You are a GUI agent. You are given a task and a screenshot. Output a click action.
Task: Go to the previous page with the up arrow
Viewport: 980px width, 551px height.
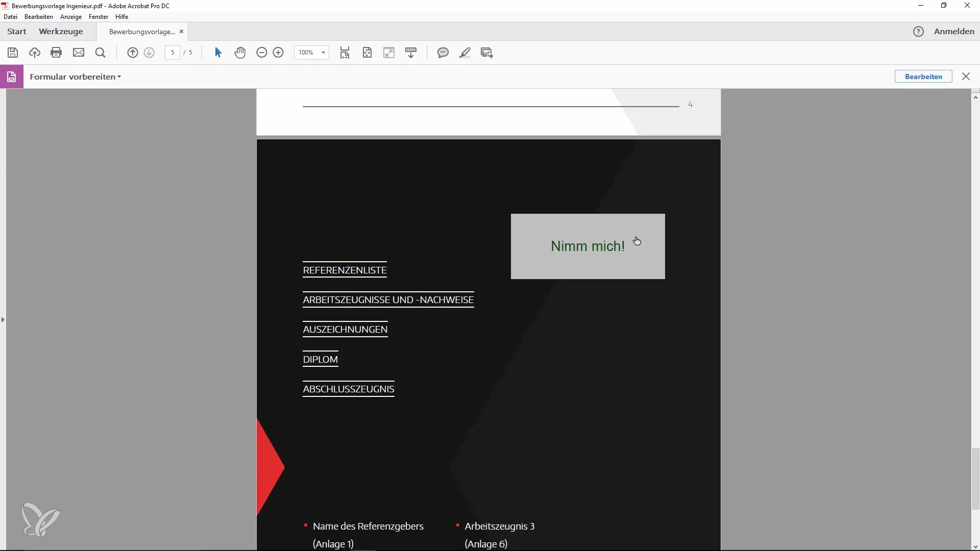(133, 53)
